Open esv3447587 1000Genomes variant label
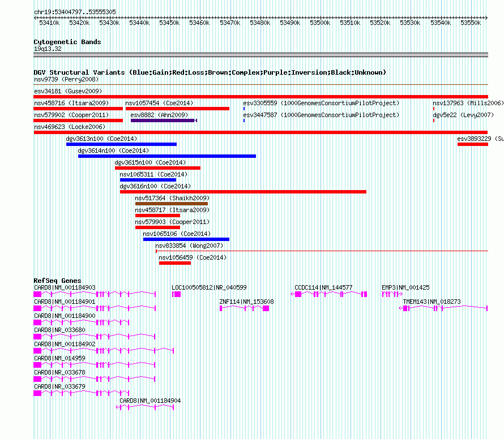The width and height of the screenshot is (504, 439). point(321,115)
